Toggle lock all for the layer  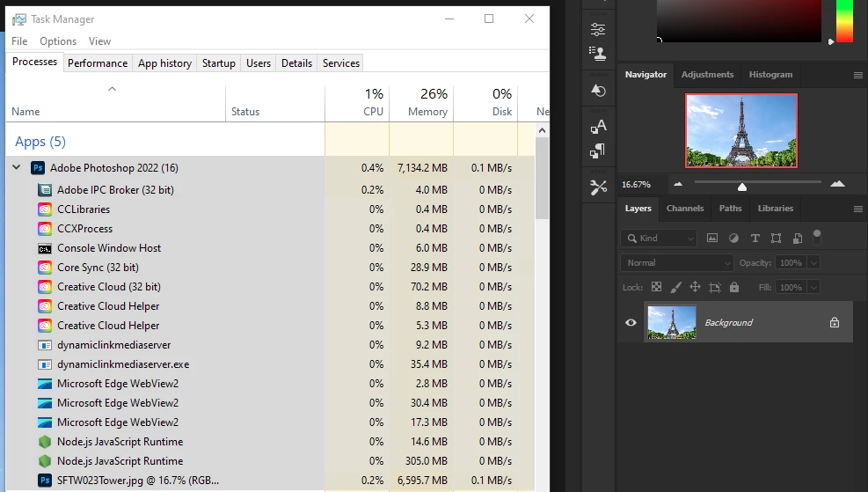(x=734, y=287)
